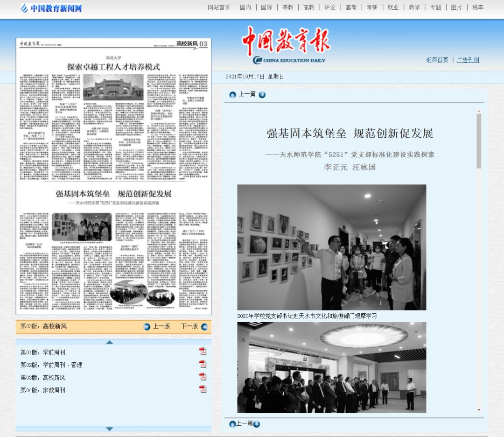
Task: Open PDF icon for 第02版 学前周刊·管理
Action: pos(203,364)
